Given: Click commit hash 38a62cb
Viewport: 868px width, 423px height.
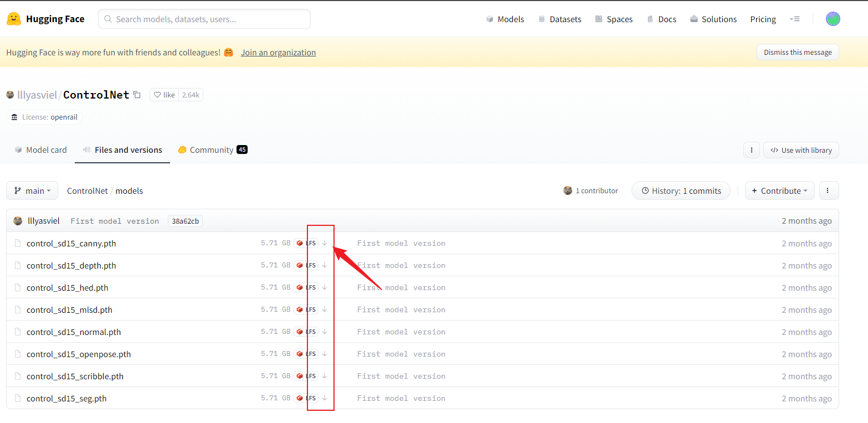Looking at the screenshot, I should coord(185,221).
